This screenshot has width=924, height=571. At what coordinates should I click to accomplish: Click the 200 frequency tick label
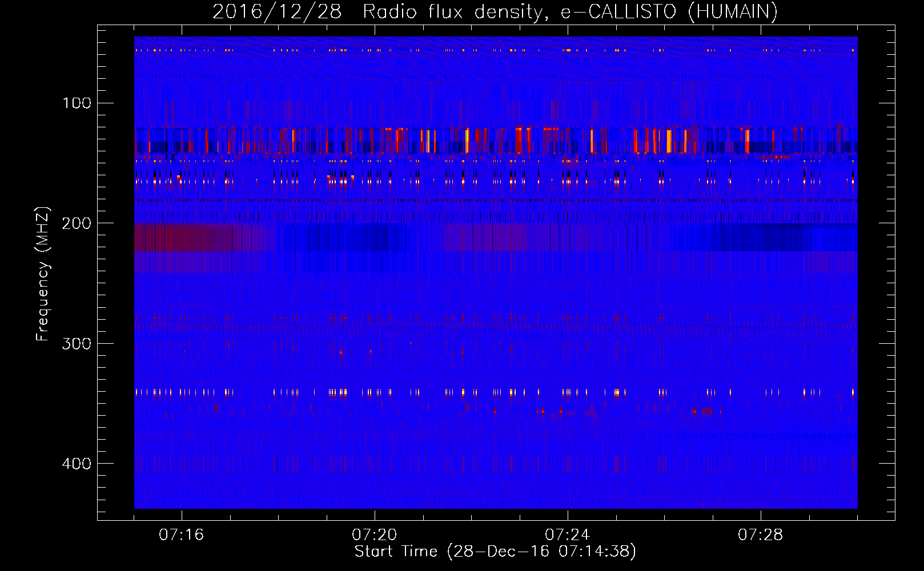pyautogui.click(x=77, y=223)
